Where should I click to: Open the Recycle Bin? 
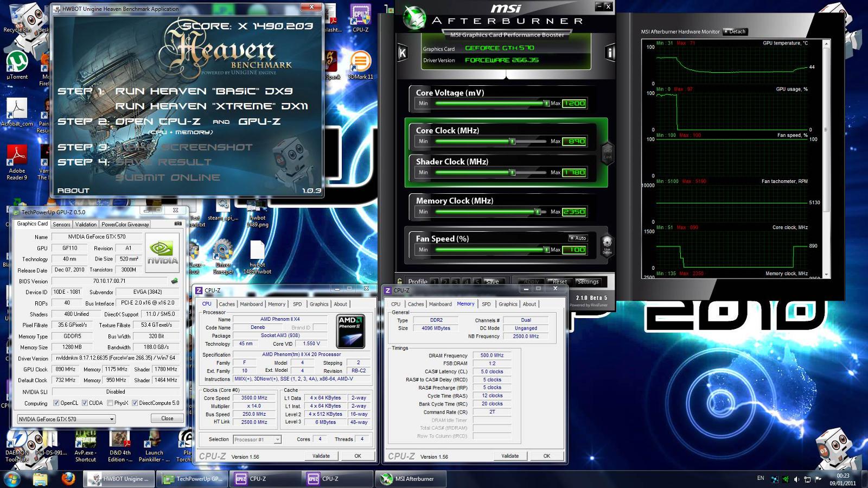coord(17,18)
